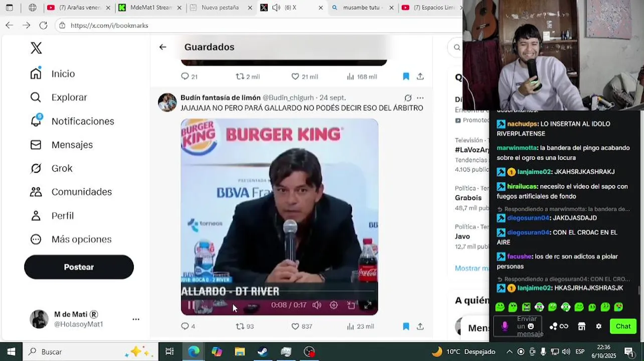Open Notificaciones in the sidebar
Screen dimensions: 644x361
72,121
